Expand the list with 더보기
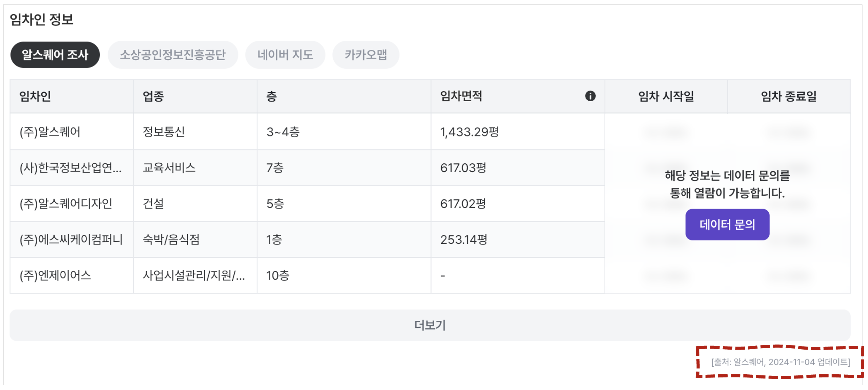Image resolution: width=868 pixels, height=390 pixels. point(430,325)
